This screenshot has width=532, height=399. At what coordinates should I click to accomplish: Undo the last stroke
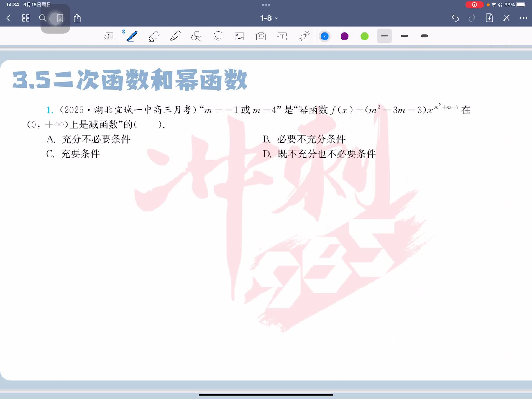(x=455, y=18)
